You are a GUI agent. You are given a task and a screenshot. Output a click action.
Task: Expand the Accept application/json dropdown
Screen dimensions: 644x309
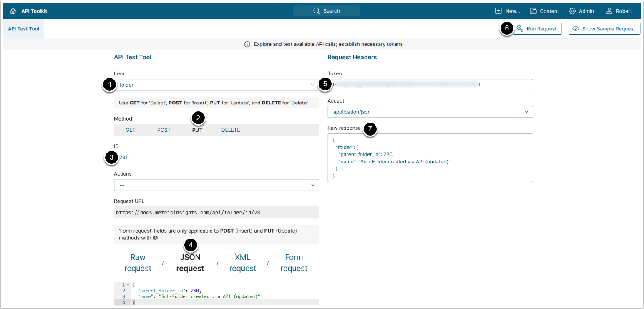[x=526, y=112]
